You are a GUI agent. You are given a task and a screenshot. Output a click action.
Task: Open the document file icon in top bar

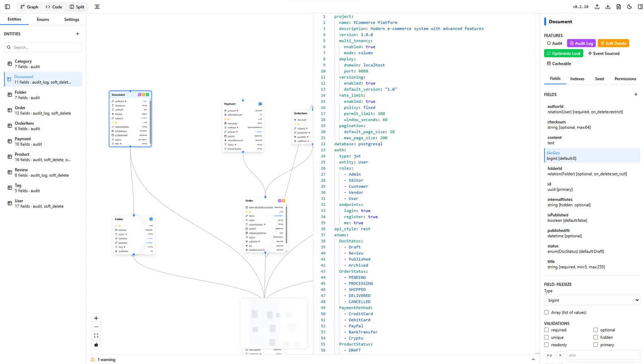click(x=619, y=7)
